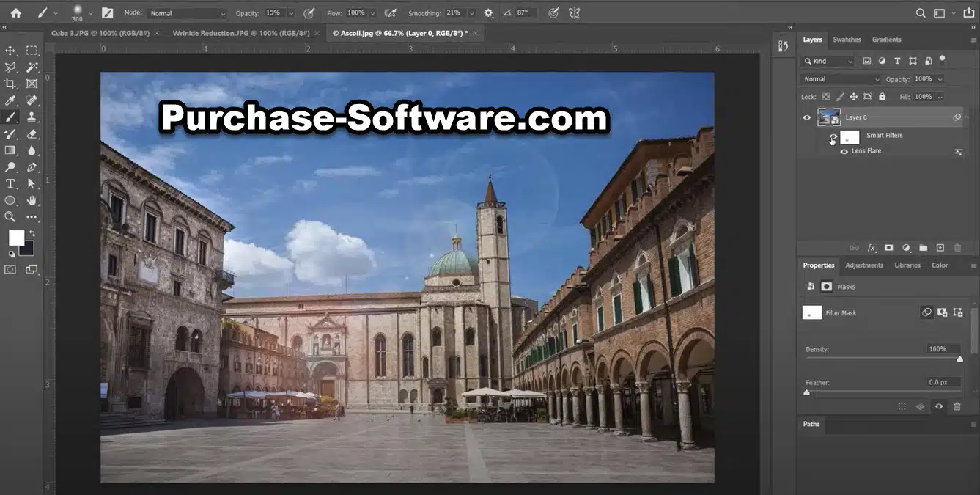Open the Swatches panel tab

pos(847,40)
